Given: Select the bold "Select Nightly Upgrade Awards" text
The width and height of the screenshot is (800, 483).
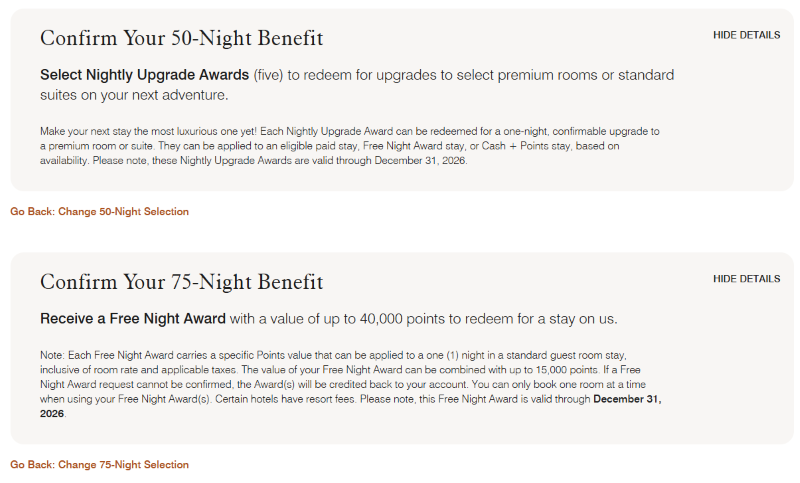Looking at the screenshot, I should tap(144, 75).
